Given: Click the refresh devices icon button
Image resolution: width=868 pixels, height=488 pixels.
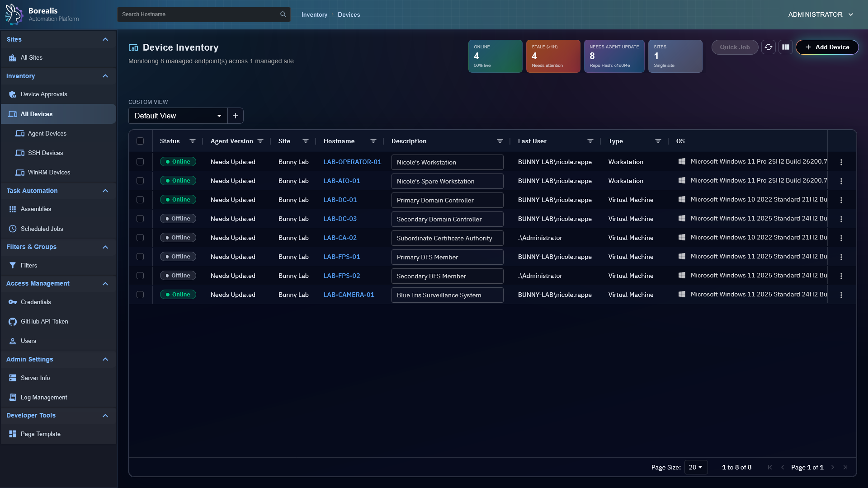Looking at the screenshot, I should (x=768, y=47).
